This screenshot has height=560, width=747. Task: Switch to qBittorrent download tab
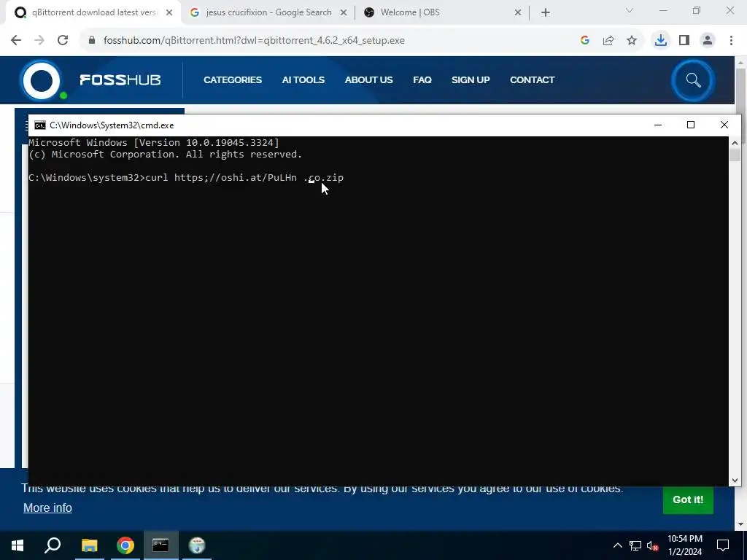pyautogui.click(x=94, y=12)
